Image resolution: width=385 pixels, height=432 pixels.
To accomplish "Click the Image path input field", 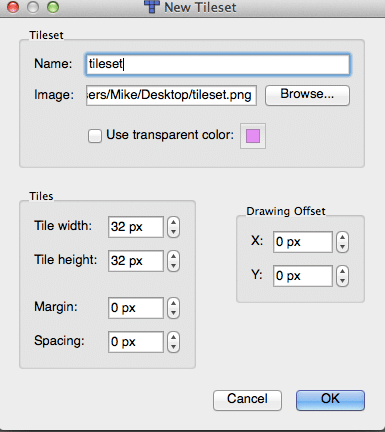I will (x=171, y=95).
